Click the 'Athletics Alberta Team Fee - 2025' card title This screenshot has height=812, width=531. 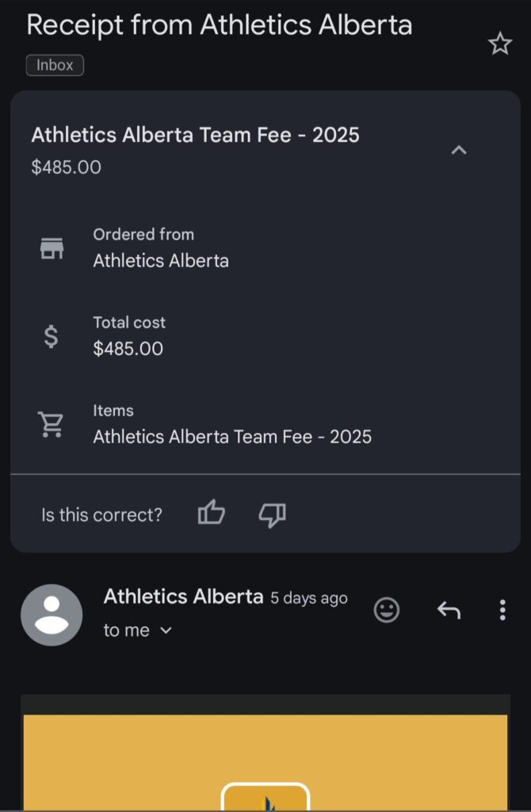[x=195, y=135]
